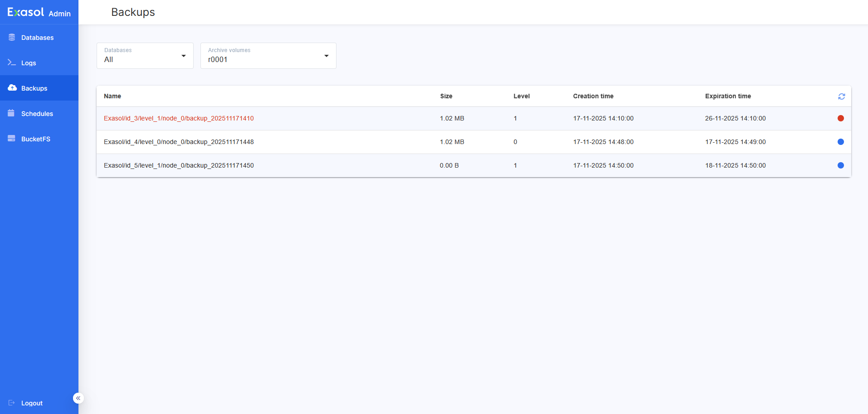Collapse the sidebar with double-chevron button
The height and width of the screenshot is (414, 868).
coord(78,398)
